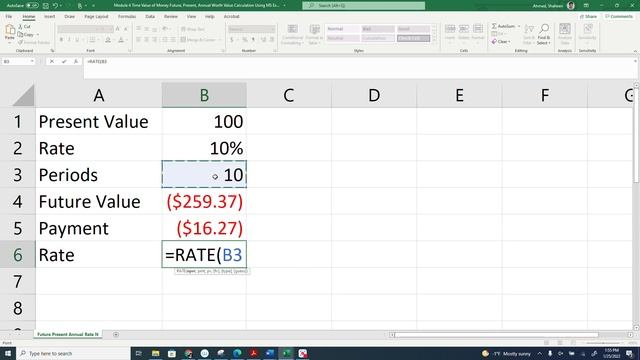Select the Normal cell style
This screenshot has width=640, height=360.
[342, 29]
